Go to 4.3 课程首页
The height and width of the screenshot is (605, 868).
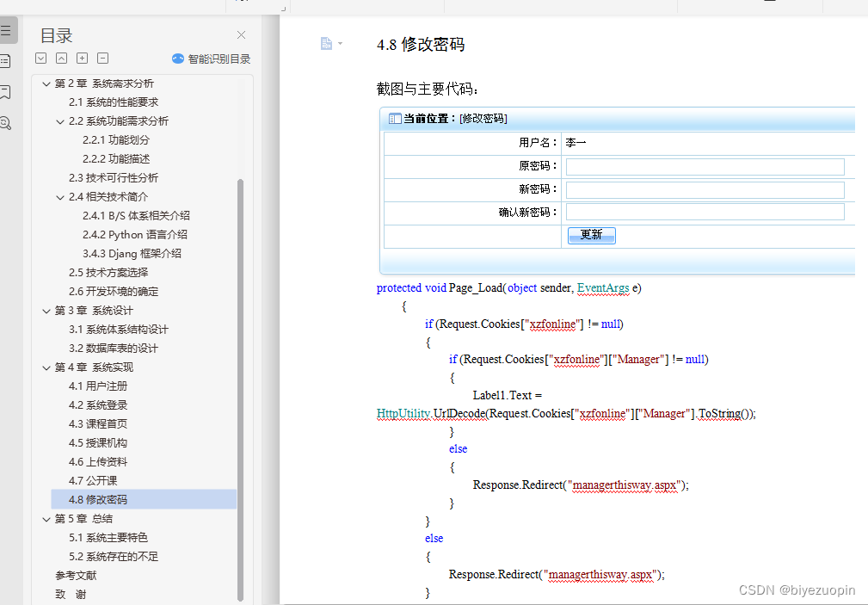[98, 423]
